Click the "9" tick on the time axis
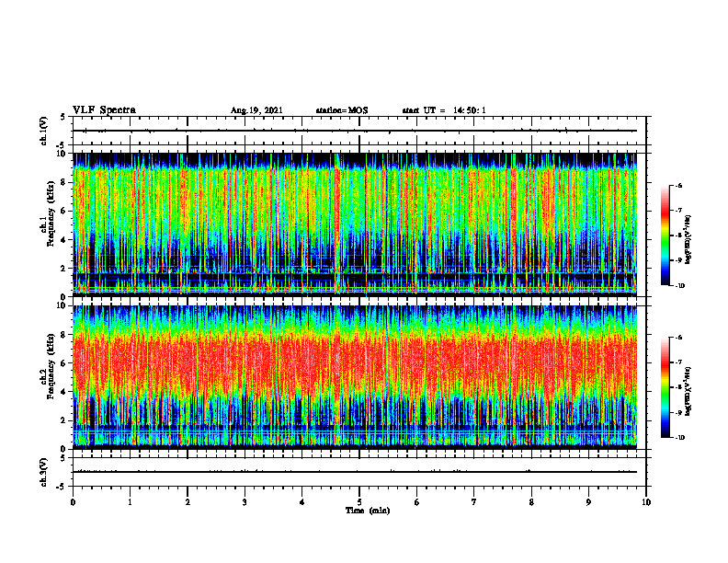The image size is (728, 563). (x=588, y=502)
